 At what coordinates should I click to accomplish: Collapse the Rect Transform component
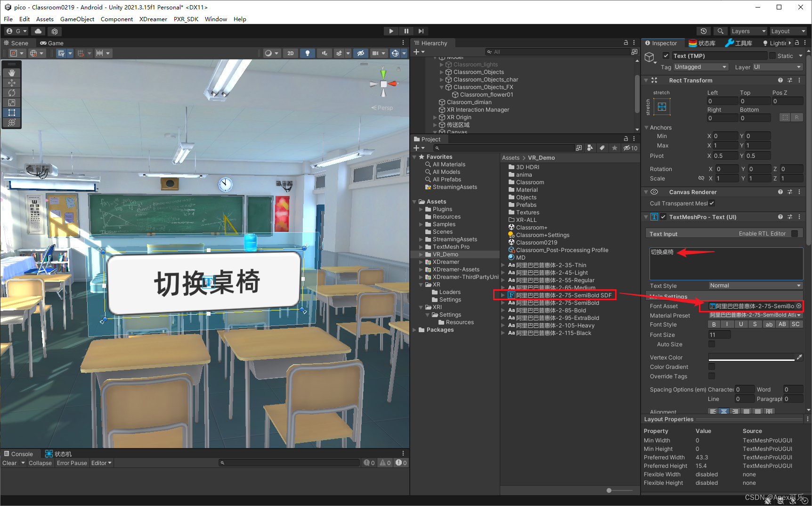click(647, 81)
